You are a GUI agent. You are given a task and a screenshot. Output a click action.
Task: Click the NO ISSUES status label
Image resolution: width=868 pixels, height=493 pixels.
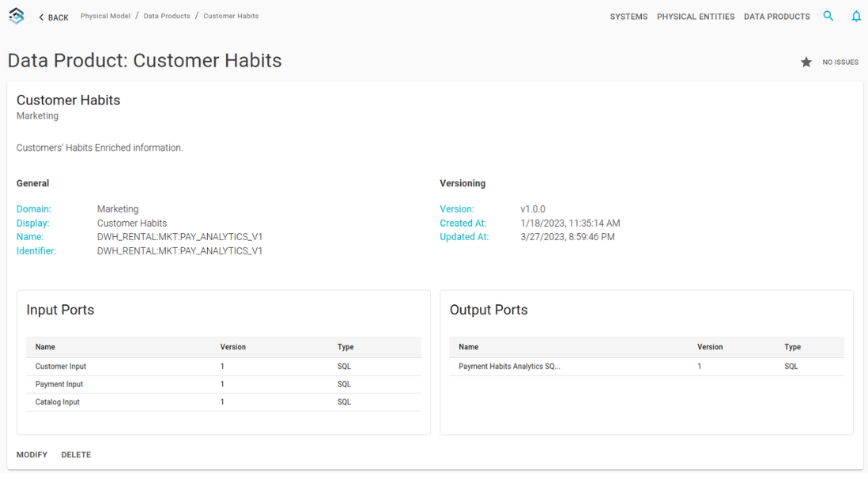pos(840,62)
